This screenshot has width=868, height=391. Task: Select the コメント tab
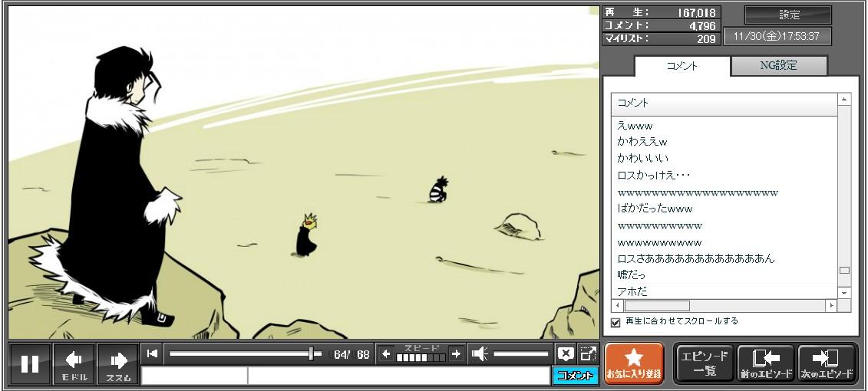point(682,66)
